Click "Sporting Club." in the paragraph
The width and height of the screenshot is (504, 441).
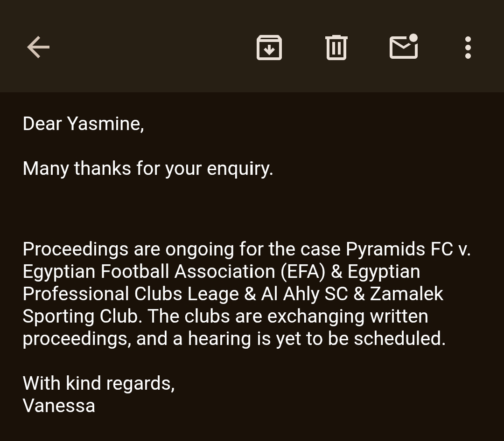pos(83,317)
